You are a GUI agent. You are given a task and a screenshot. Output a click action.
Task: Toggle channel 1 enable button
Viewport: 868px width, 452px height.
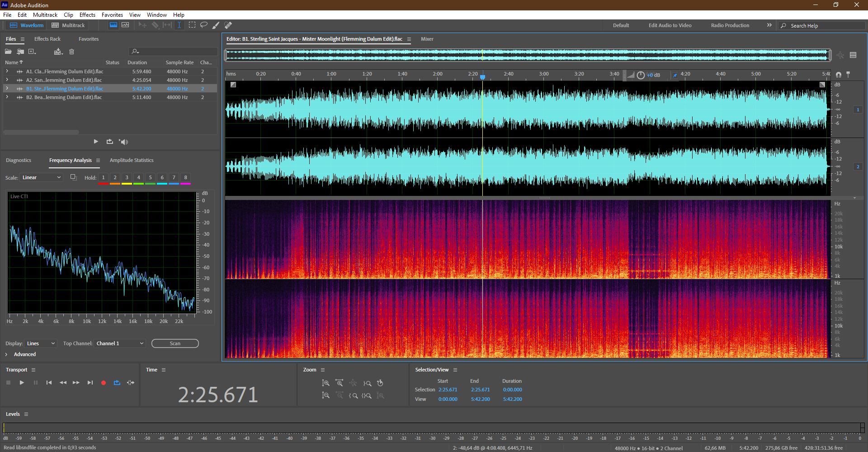pyautogui.click(x=858, y=109)
